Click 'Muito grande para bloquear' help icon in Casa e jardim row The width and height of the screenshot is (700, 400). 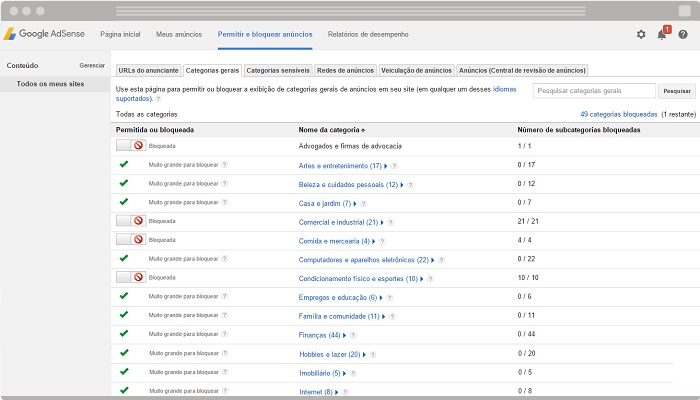[225, 202]
